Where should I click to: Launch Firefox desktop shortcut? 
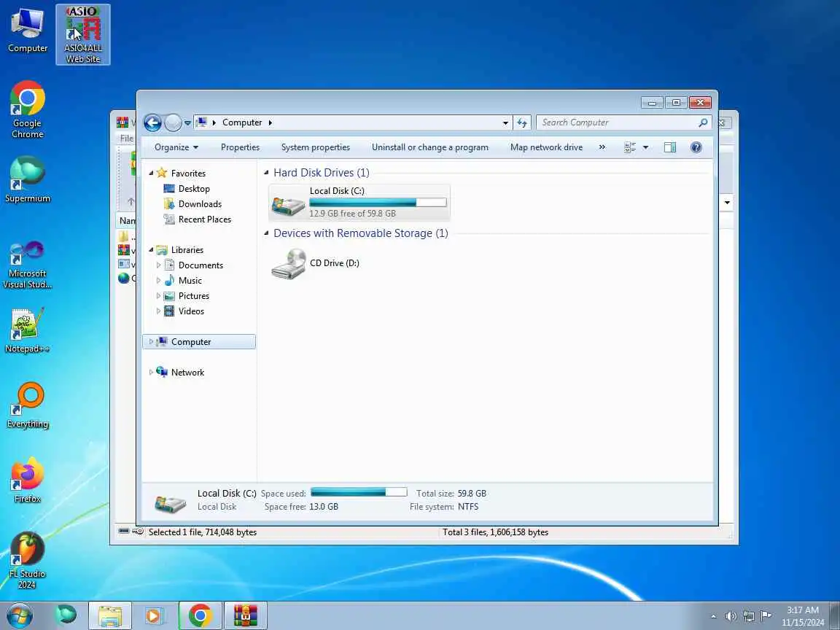click(27, 480)
